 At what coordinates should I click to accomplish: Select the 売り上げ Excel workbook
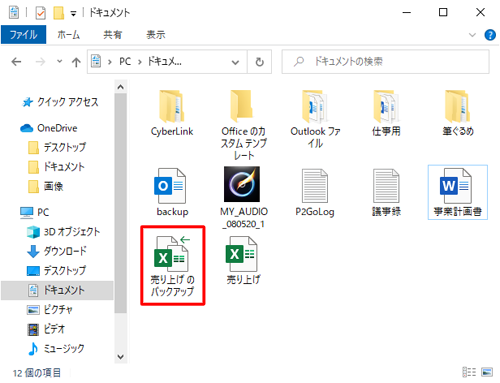(243, 260)
